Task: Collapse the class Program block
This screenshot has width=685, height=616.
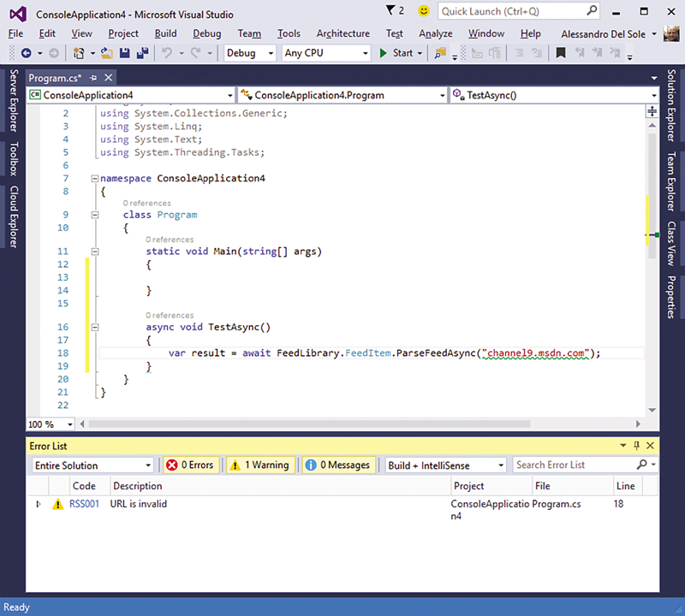Action: (x=95, y=215)
